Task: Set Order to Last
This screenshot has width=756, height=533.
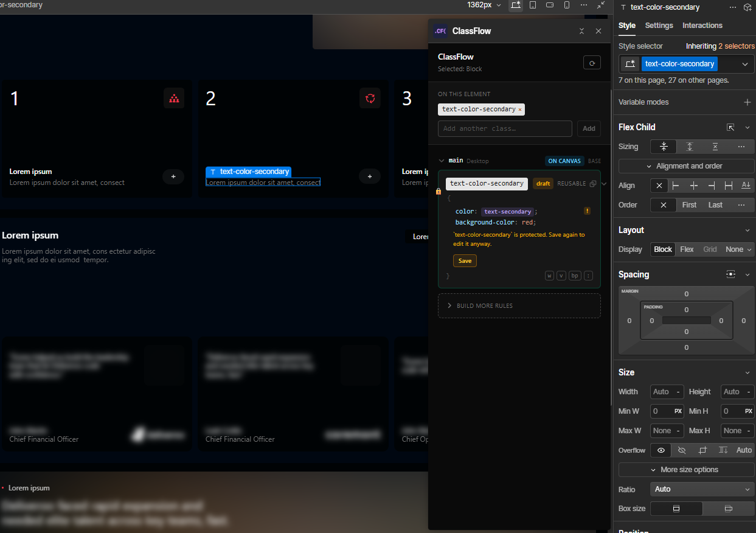Action: (715, 205)
